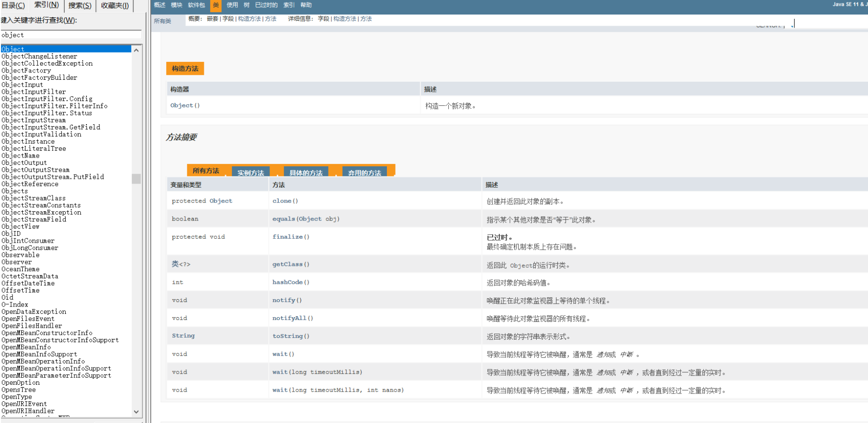Select the 弃用的方法 tab
This screenshot has width=868, height=423.
pos(365,172)
